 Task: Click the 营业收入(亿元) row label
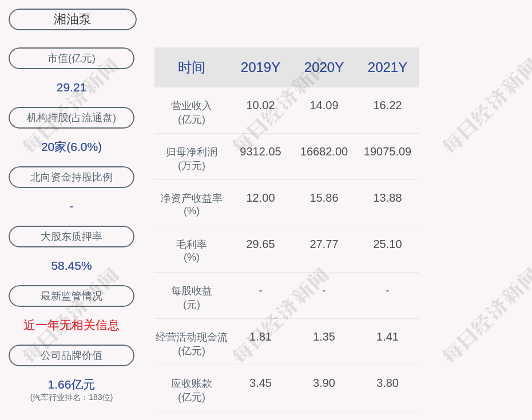click(192, 112)
